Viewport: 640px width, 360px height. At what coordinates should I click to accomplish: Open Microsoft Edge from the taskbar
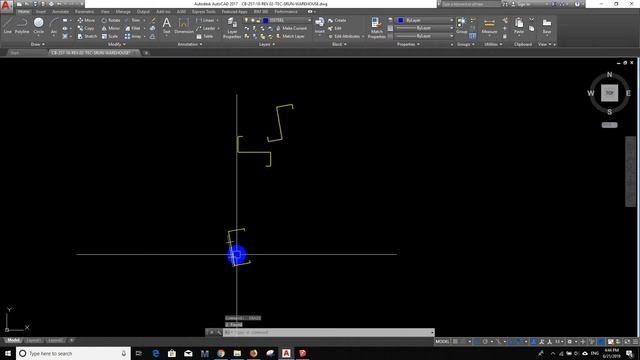156,353
